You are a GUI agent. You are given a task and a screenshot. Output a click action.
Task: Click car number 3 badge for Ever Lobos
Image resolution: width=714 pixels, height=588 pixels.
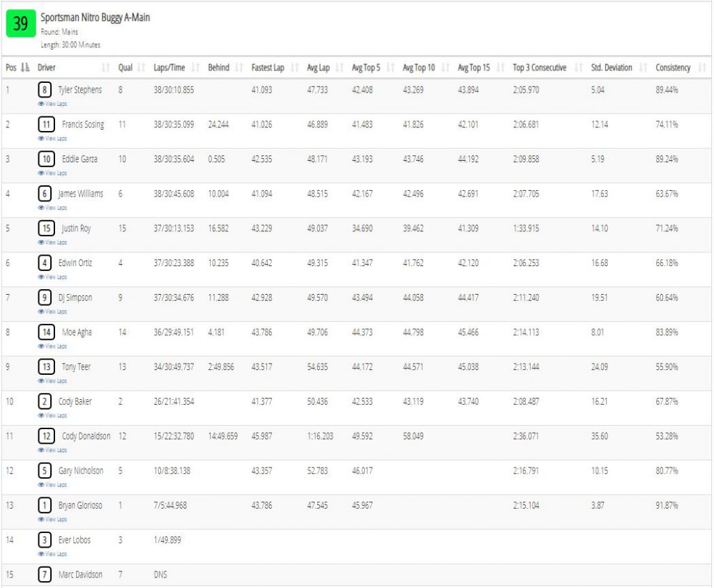(45, 540)
